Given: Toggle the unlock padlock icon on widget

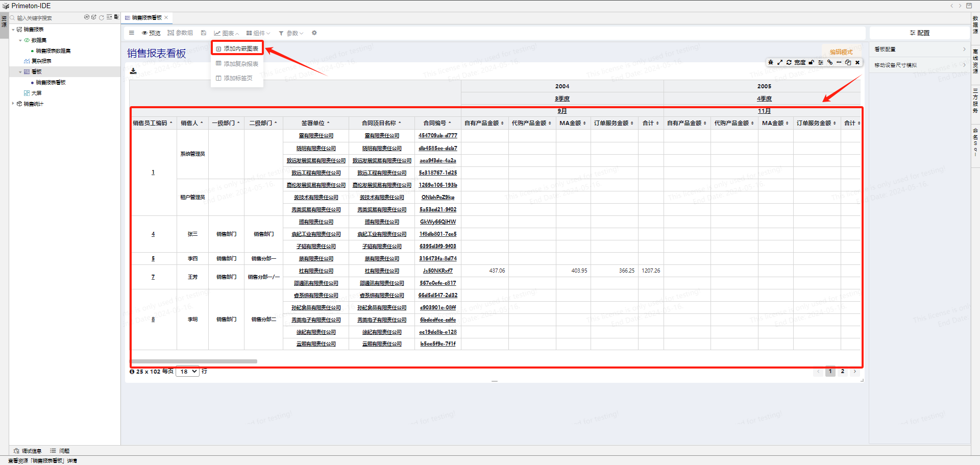Looking at the screenshot, I should (x=811, y=62).
